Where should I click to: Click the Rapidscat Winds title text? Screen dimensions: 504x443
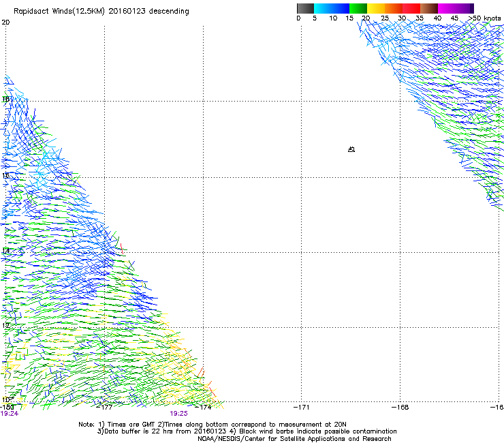pos(101,12)
